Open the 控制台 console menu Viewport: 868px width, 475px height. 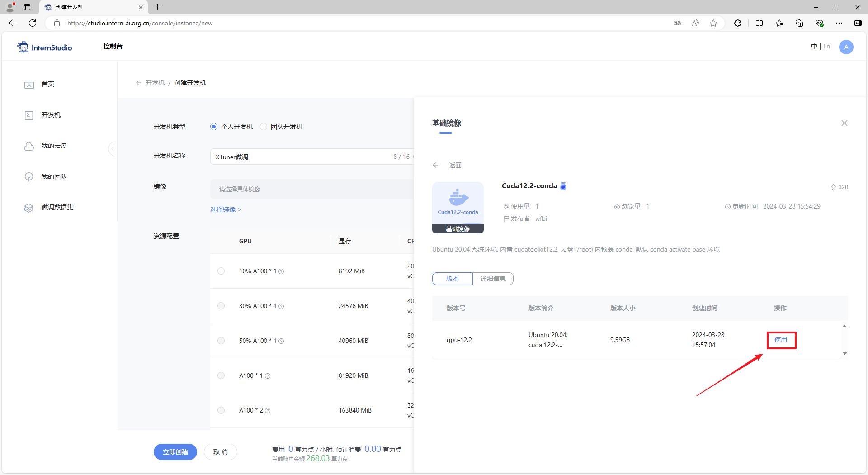click(113, 46)
